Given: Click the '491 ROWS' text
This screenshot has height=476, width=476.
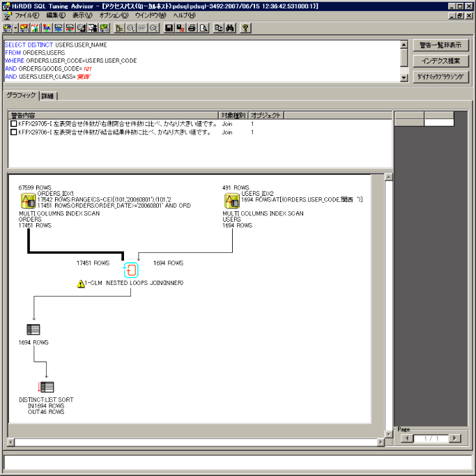Looking at the screenshot, I should coord(236,187).
